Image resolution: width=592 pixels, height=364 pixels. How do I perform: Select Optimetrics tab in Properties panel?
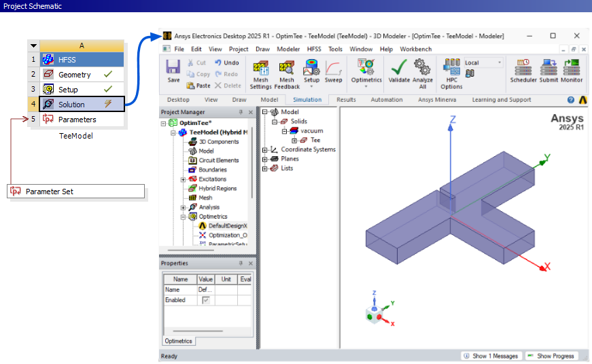[x=179, y=341]
